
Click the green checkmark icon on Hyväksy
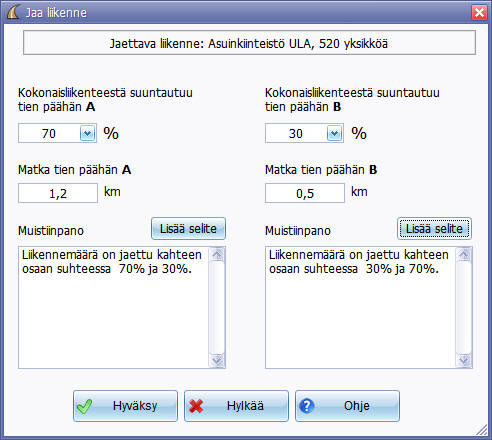(x=84, y=406)
